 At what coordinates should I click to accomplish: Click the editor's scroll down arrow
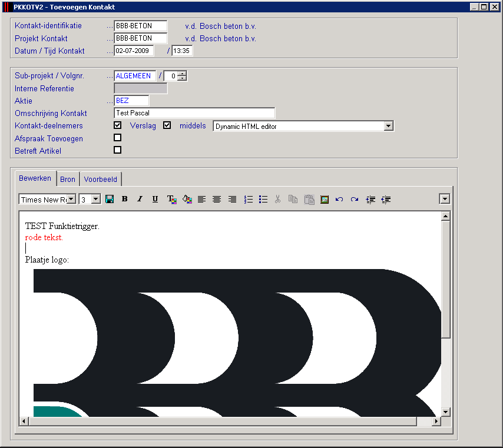point(445,412)
